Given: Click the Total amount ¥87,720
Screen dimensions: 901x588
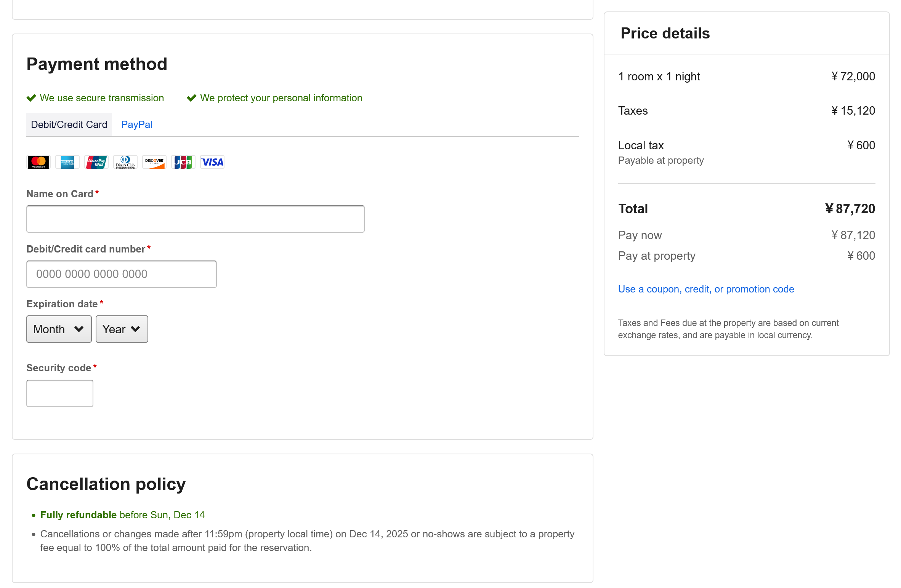Looking at the screenshot, I should [x=850, y=209].
